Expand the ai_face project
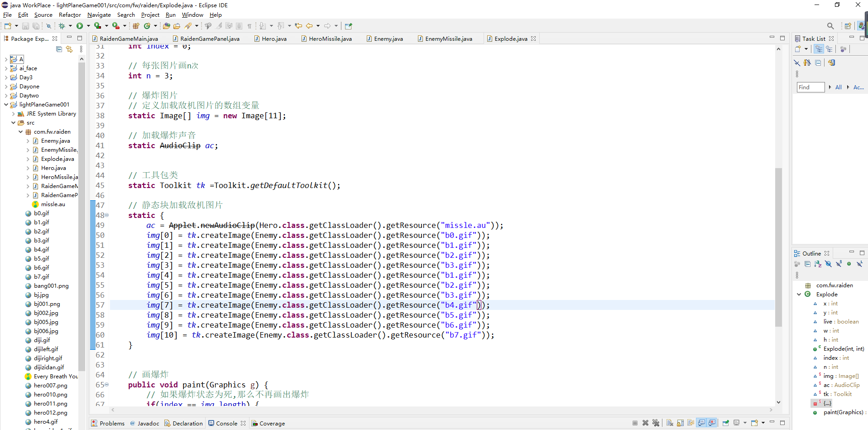 tap(6, 68)
